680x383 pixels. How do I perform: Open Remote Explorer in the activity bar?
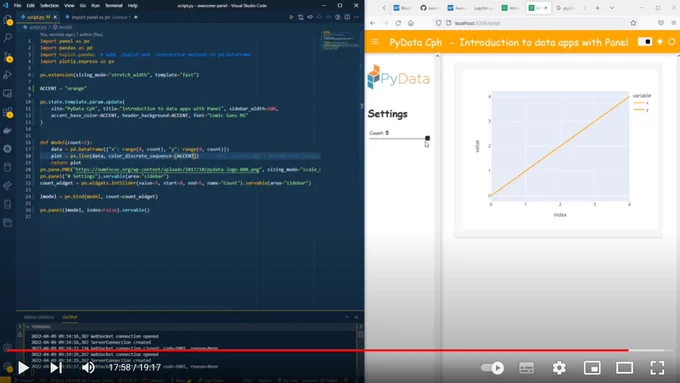click(x=7, y=93)
